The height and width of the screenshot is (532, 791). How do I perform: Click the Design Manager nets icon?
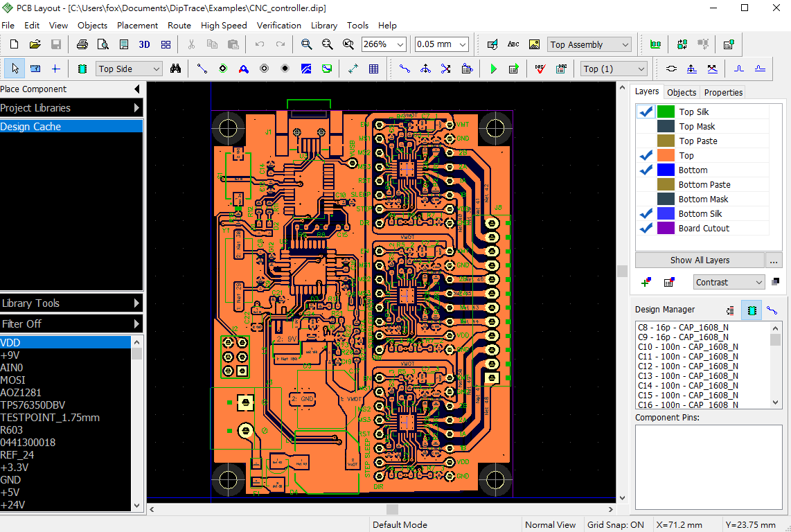tap(772, 310)
